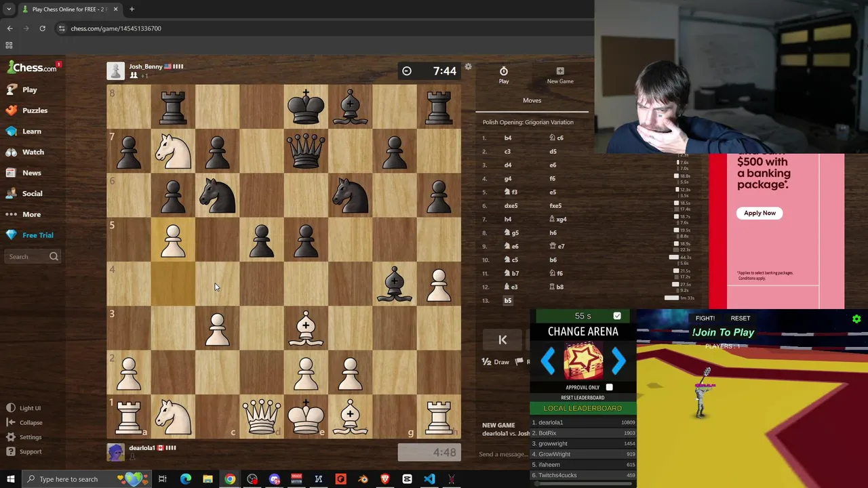Select move 1 b4 in the move list

click(x=508, y=138)
